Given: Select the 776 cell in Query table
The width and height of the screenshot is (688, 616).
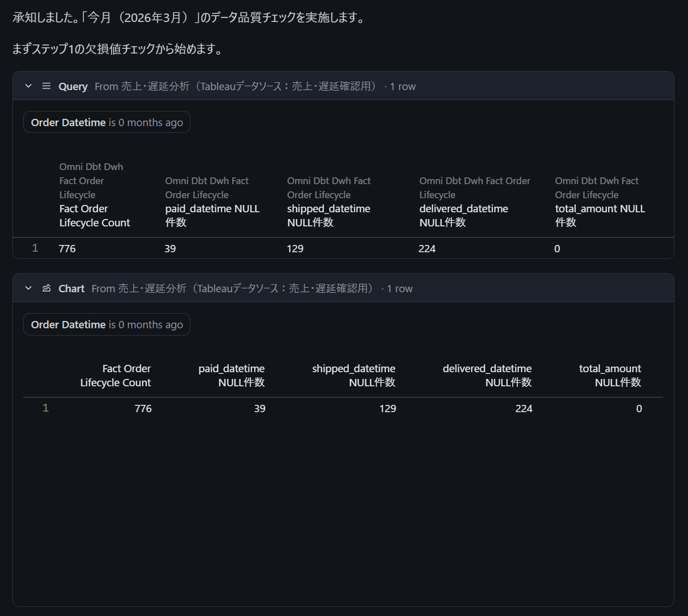Looking at the screenshot, I should [x=67, y=248].
